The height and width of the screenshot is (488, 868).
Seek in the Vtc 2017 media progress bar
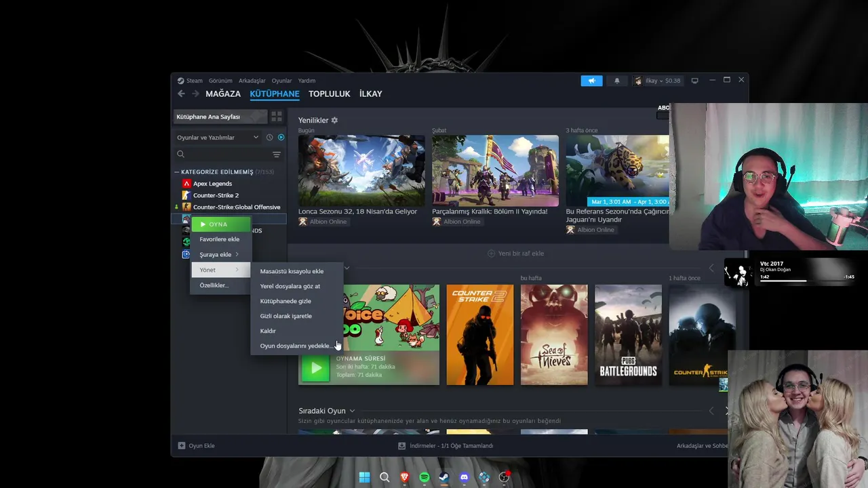tap(807, 281)
